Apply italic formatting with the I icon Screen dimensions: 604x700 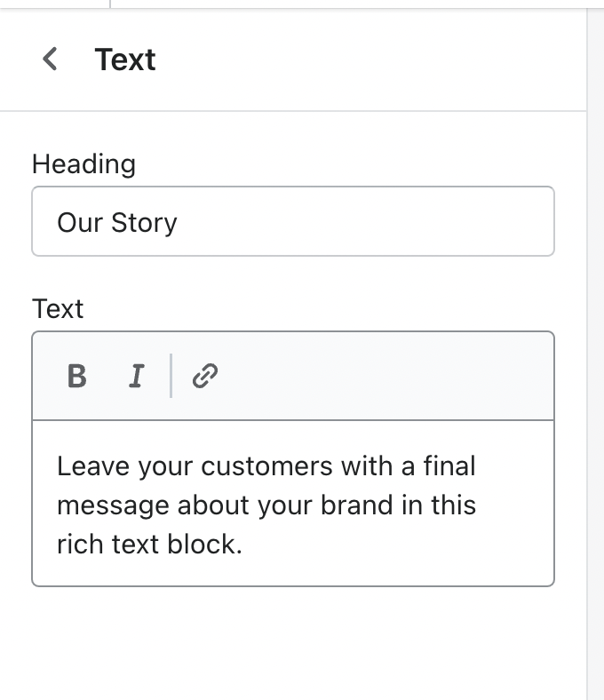pyautogui.click(x=136, y=377)
